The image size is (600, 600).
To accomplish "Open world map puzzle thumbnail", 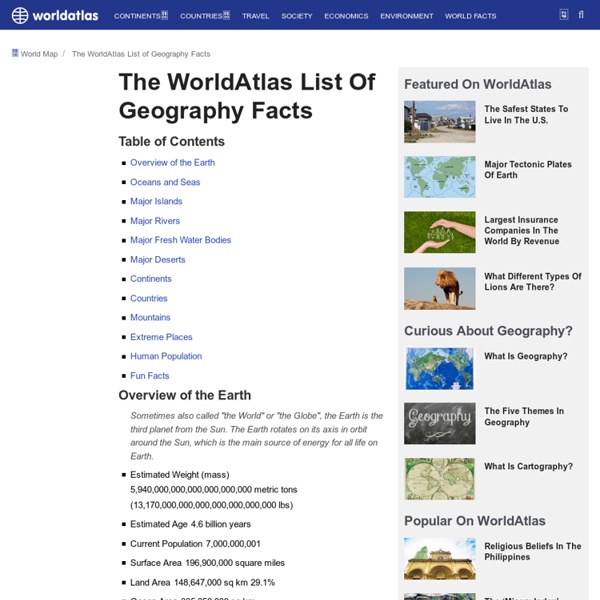I will pos(440,368).
